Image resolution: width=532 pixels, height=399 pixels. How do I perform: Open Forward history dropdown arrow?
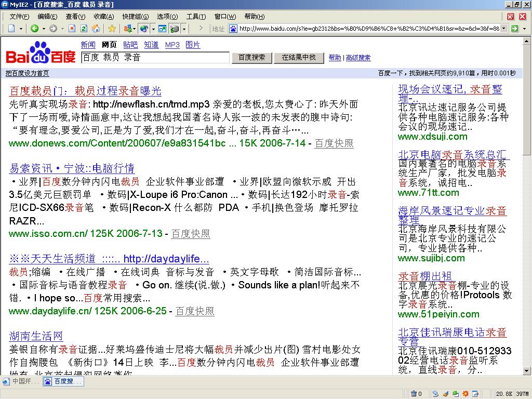point(62,29)
